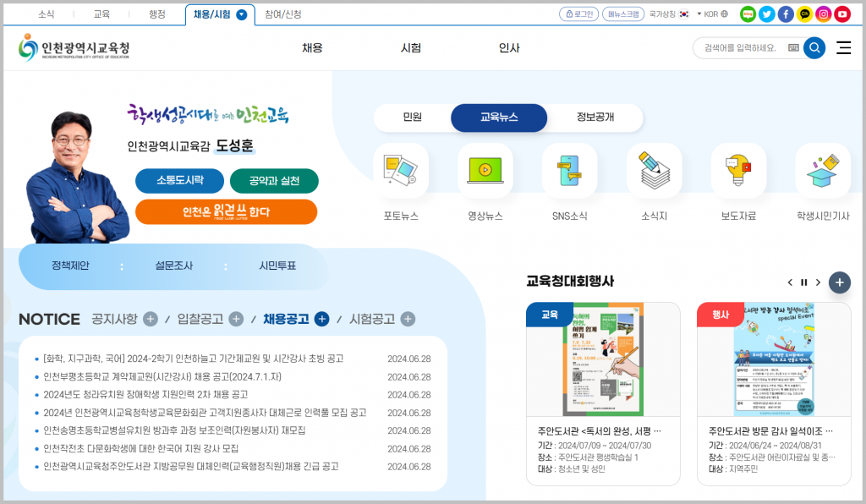
Task: Open the 영상뉴스 video news icon
Action: point(485,171)
